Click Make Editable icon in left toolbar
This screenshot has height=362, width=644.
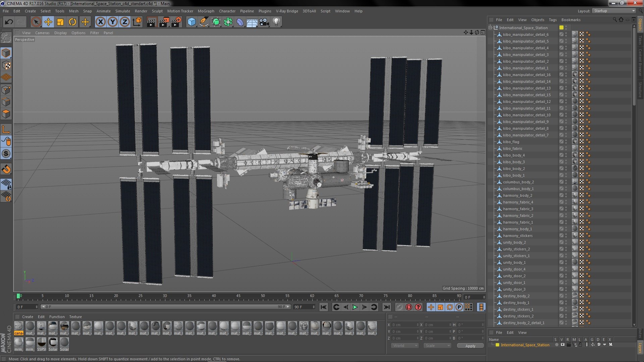point(6,38)
